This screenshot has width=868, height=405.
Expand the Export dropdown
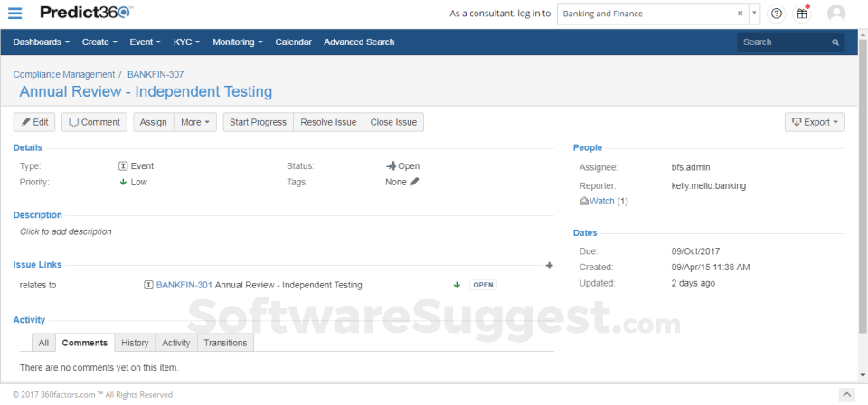pyautogui.click(x=815, y=122)
